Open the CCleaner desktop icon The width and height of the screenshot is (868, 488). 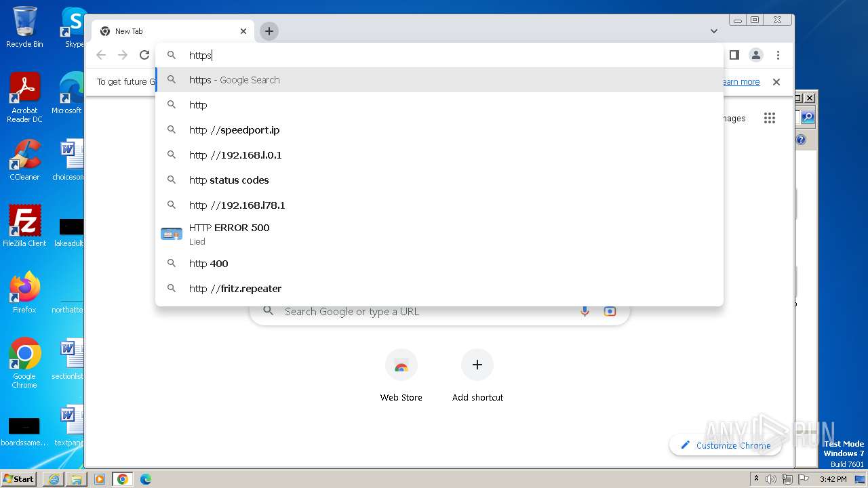tap(24, 160)
